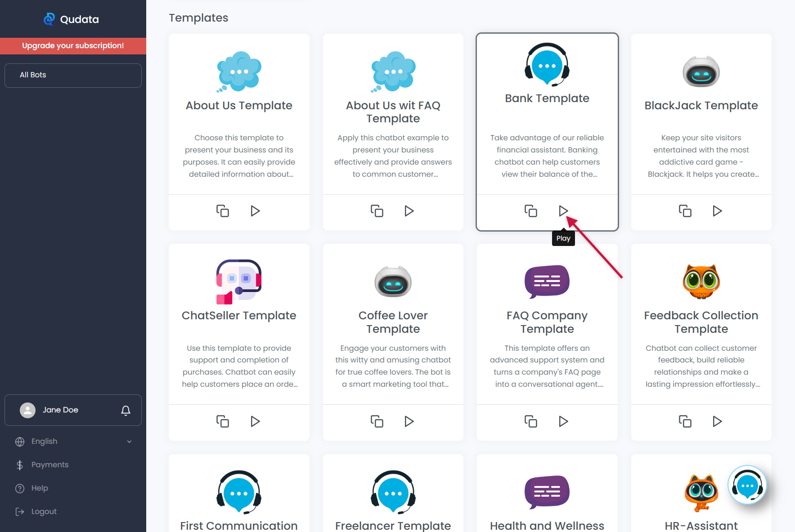Click Upgrade your subscription banner
Image resolution: width=795 pixels, height=532 pixels.
click(x=73, y=46)
